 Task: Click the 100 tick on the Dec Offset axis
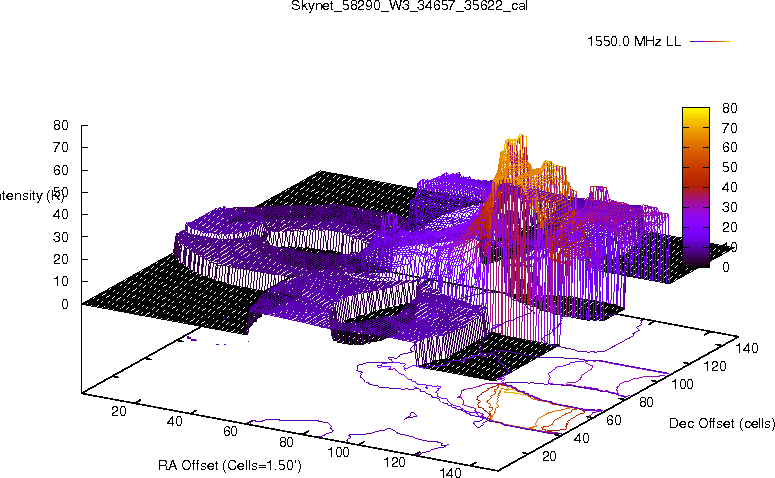click(682, 384)
